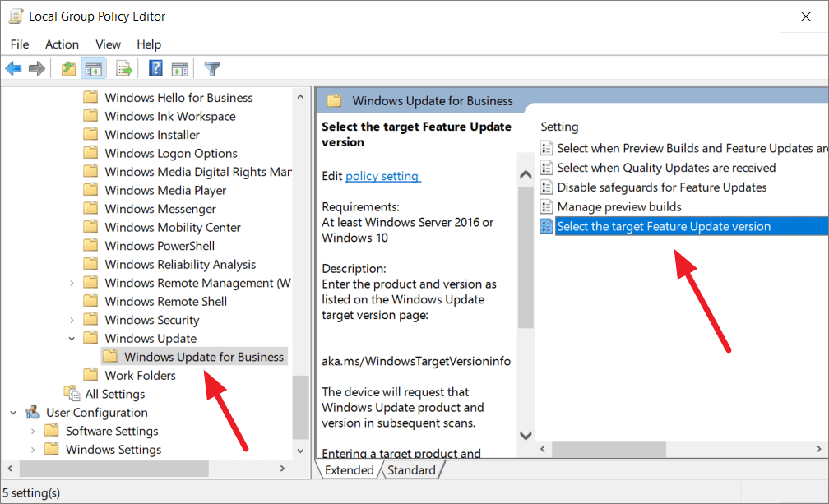Click the Local Group Policy Editor title icon
The width and height of the screenshot is (829, 504).
16,16
